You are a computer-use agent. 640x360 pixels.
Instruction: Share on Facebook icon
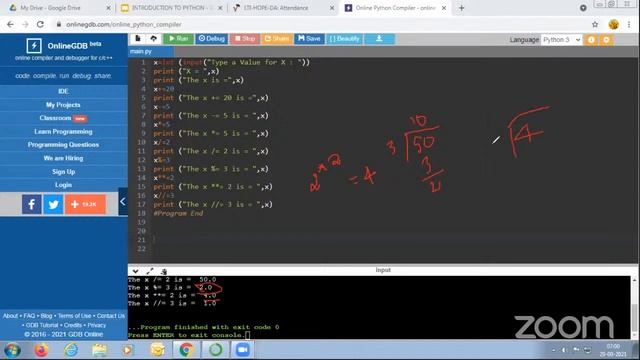coord(32,204)
